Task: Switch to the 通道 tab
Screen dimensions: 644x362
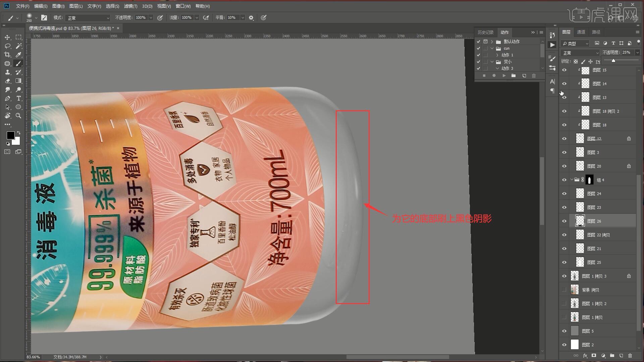Action: [x=581, y=32]
